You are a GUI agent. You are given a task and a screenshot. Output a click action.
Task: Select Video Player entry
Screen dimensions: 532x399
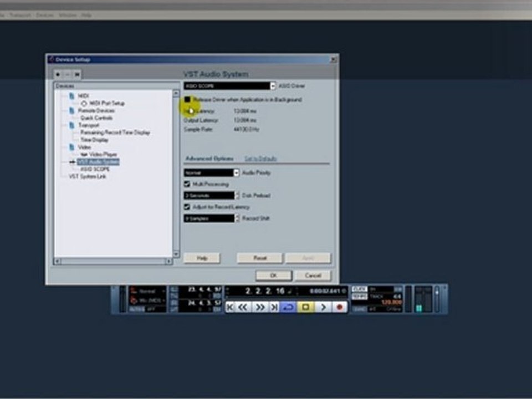[103, 155]
